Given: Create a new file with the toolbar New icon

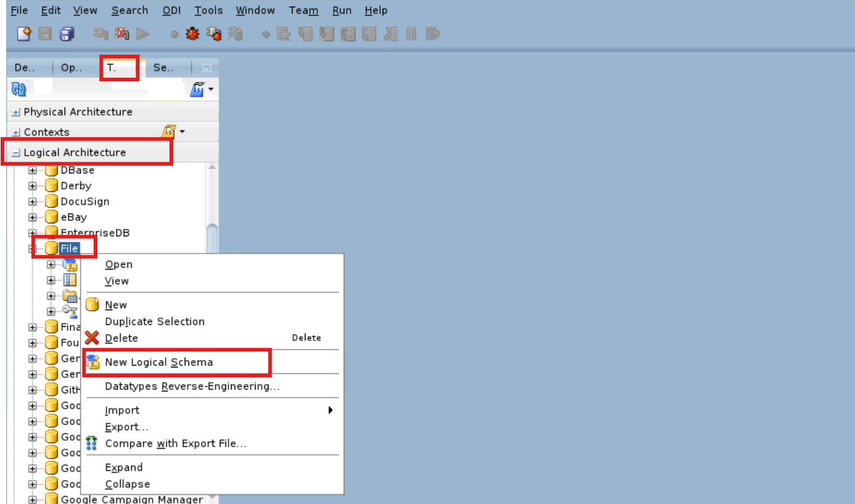Looking at the screenshot, I should tap(23, 34).
